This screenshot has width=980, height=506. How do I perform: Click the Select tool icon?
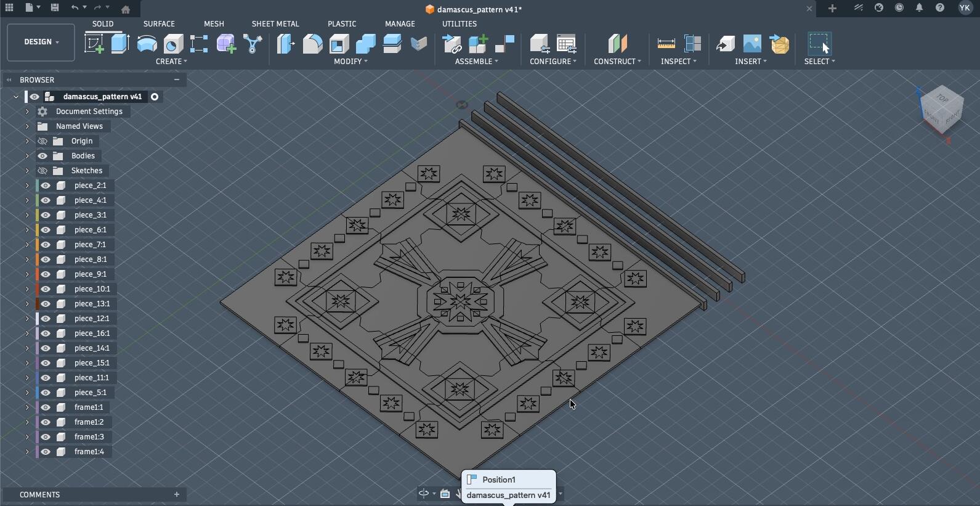tap(819, 44)
